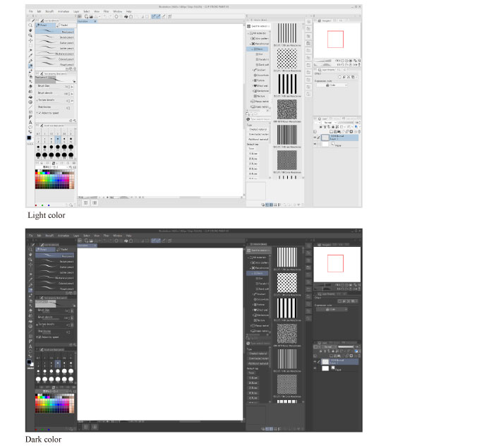Select rectangle Selection tool in light-theme toolbox
This screenshot has width=489, height=448.
click(30, 46)
